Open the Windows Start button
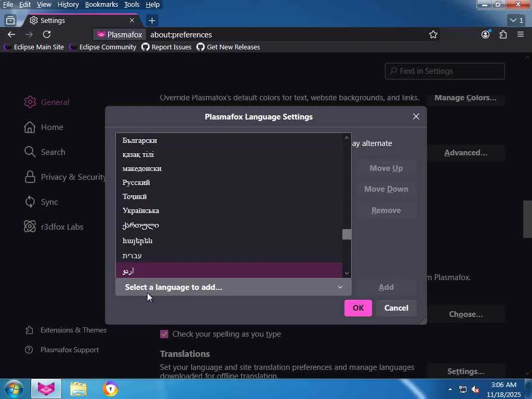The width and height of the screenshot is (532, 399). tap(14, 389)
